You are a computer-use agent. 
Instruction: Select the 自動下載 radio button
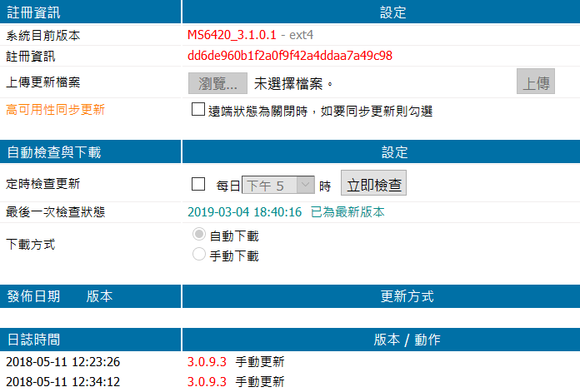point(198,235)
